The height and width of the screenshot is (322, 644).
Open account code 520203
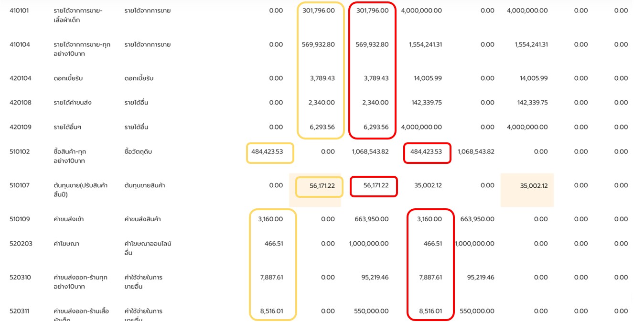20,244
